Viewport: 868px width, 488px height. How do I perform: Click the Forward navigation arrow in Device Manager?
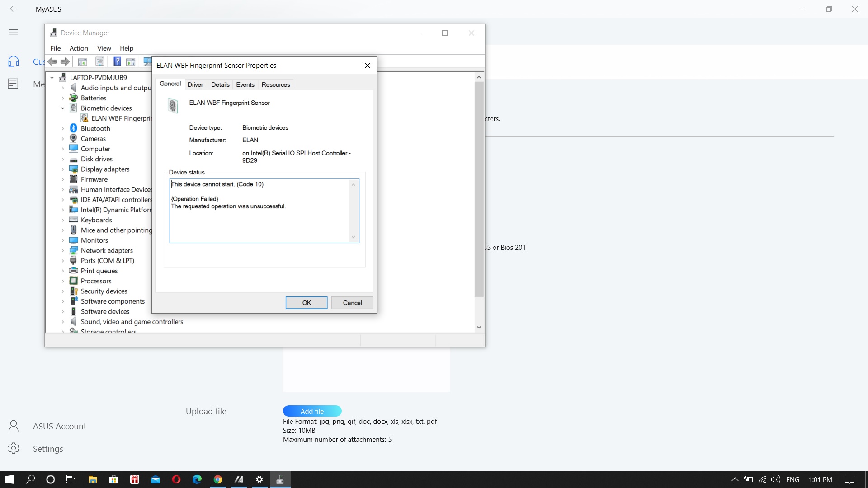coord(65,61)
